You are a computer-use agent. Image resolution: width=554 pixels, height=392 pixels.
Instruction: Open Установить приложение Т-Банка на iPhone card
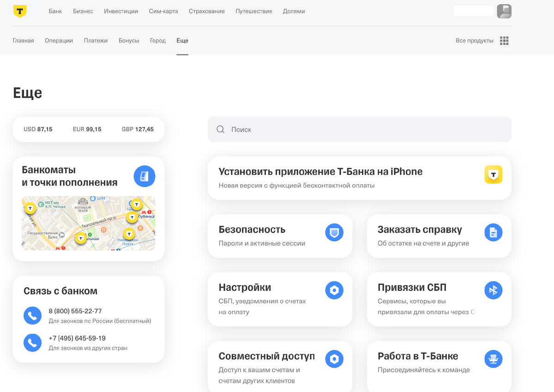[360, 178]
